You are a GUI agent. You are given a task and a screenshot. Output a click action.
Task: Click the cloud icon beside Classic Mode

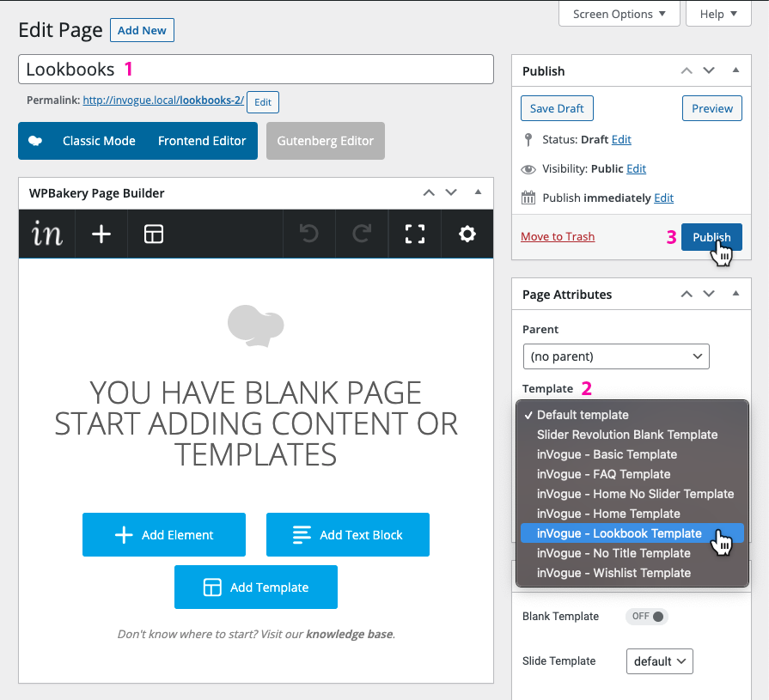[x=35, y=141]
